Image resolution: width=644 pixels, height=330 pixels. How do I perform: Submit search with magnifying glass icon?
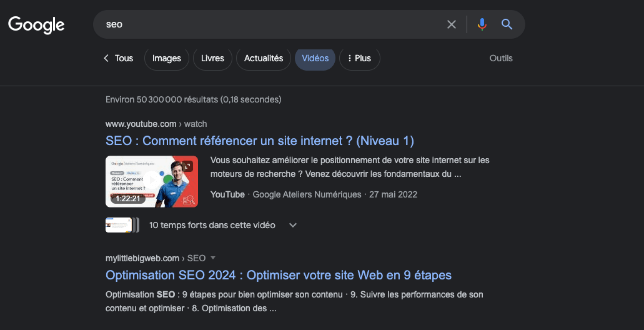[507, 24]
